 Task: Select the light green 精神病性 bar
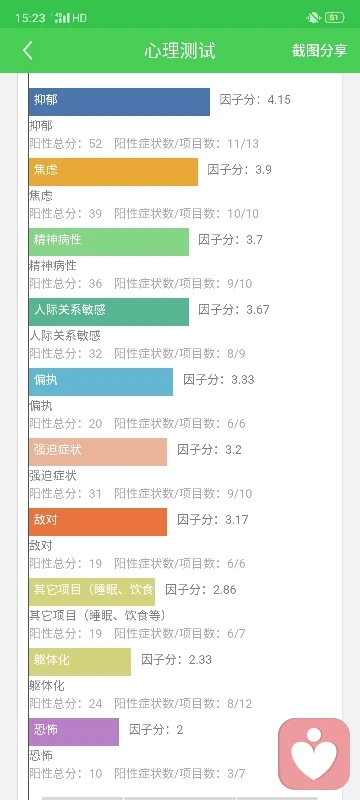[x=109, y=242]
